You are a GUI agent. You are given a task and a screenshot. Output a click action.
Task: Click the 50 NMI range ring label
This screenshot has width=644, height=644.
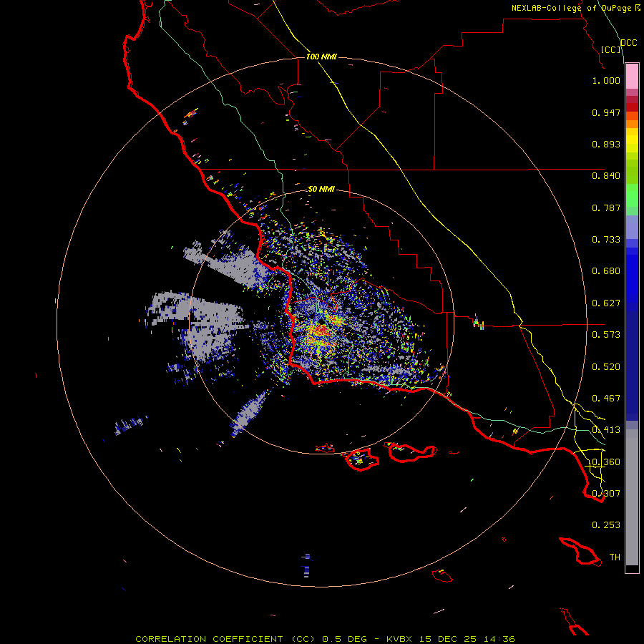coord(321,189)
